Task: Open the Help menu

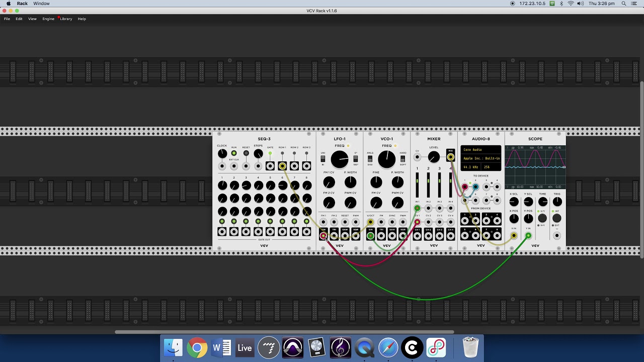Action: tap(82, 19)
